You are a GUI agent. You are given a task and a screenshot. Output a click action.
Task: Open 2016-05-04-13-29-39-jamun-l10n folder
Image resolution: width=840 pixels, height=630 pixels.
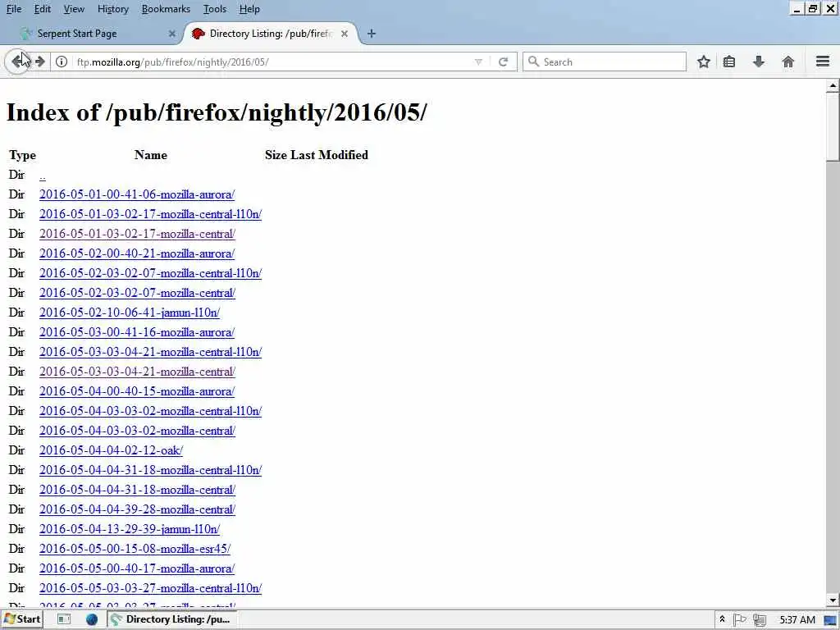point(129,529)
